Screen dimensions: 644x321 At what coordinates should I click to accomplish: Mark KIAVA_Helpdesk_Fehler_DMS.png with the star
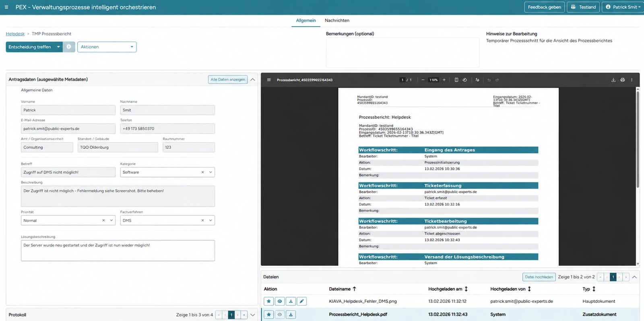[269, 301]
